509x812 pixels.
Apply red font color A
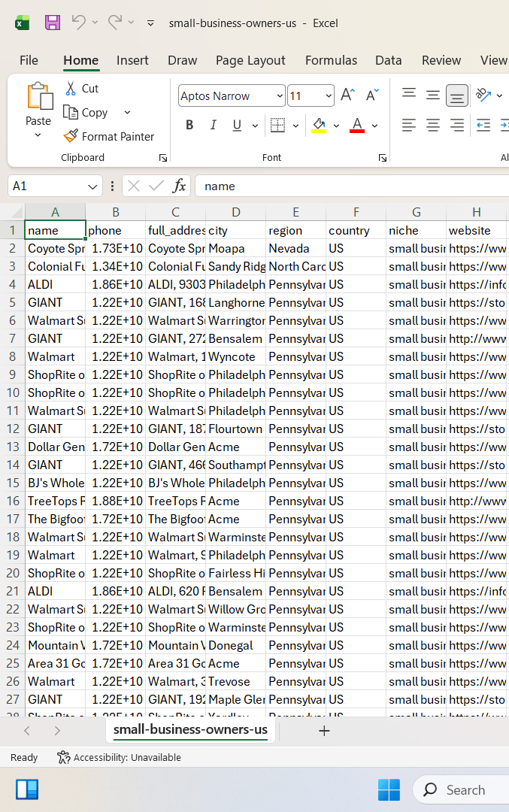pos(357,126)
